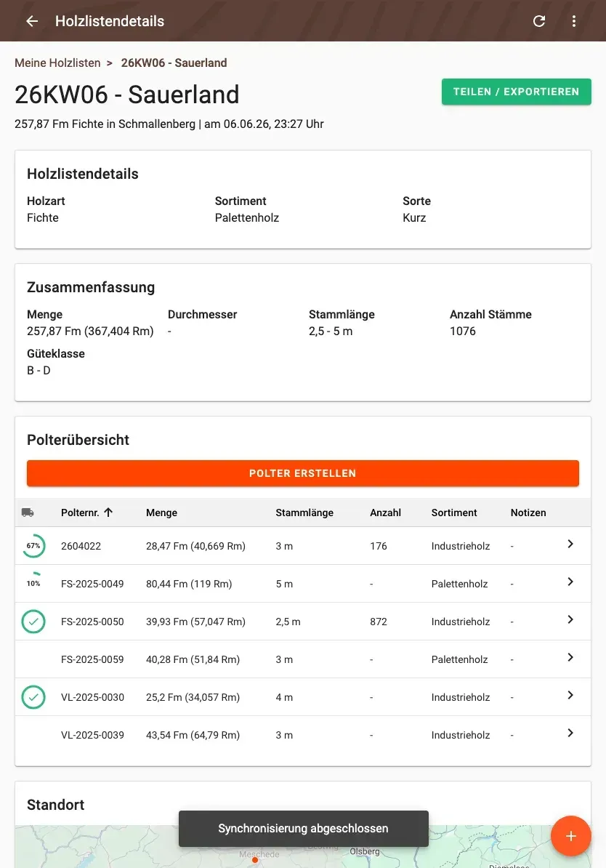This screenshot has width=606, height=868.
Task: Click the truck icon column header
Action: click(x=28, y=513)
